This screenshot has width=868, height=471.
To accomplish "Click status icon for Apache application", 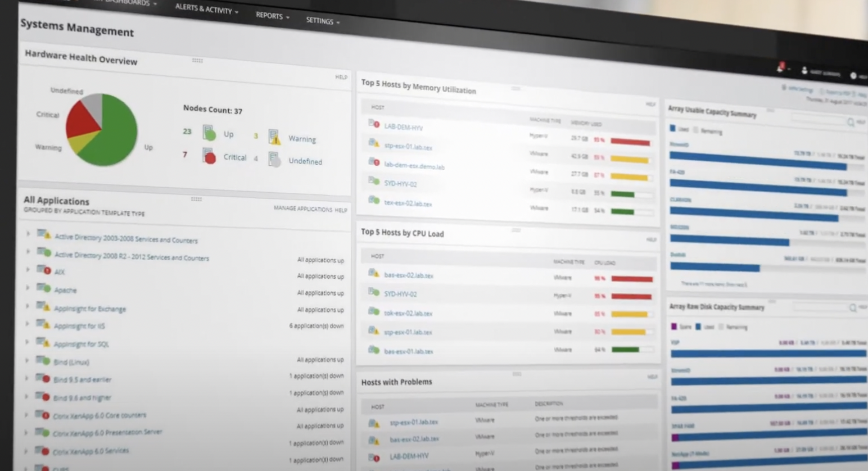I will 44,288.
